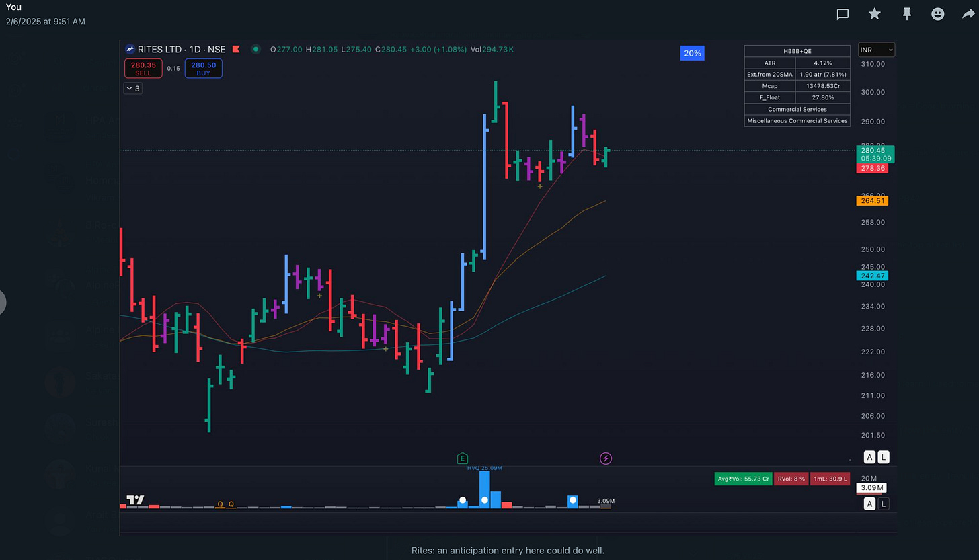
Task: Click the green market status dot
Action: point(256,49)
